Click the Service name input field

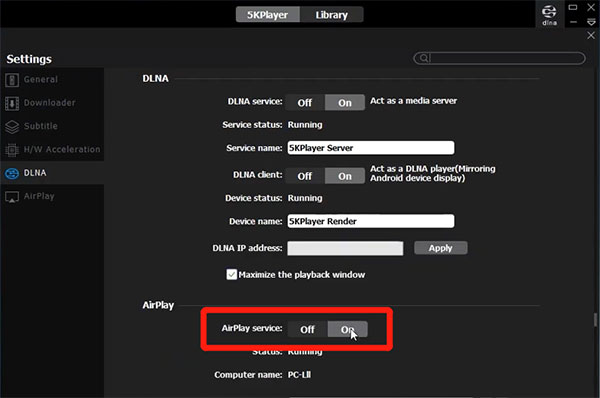[371, 148]
